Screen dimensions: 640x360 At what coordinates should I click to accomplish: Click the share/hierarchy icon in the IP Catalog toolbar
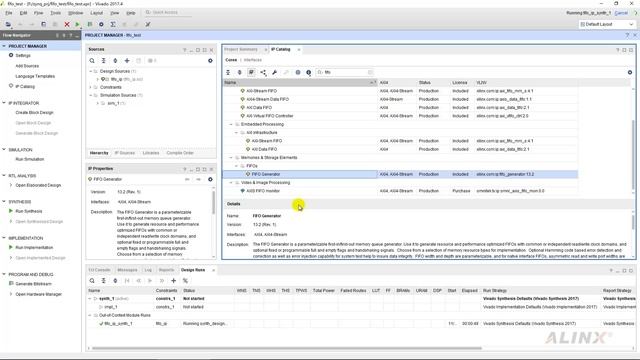263,72
